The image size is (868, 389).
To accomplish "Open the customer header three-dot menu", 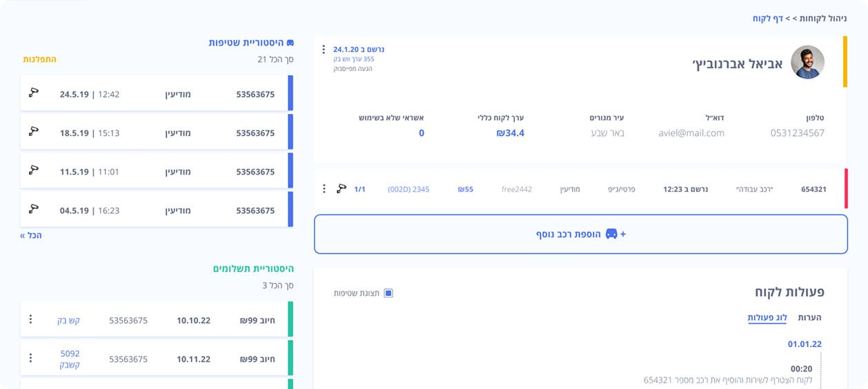I will click(324, 50).
